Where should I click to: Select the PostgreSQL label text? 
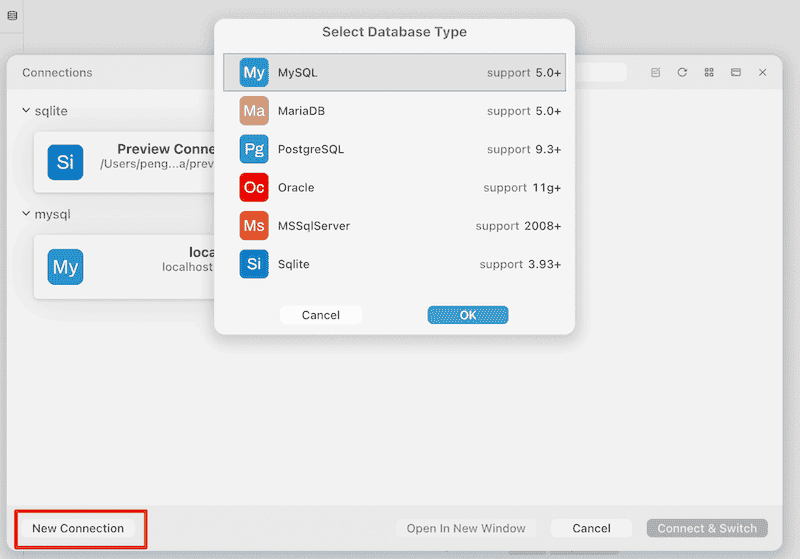tap(311, 149)
